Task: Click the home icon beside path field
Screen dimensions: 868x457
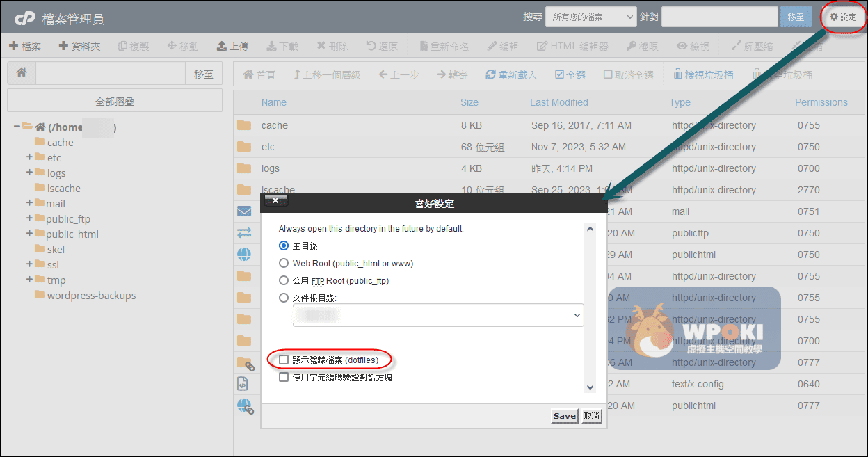Action: tap(22, 74)
